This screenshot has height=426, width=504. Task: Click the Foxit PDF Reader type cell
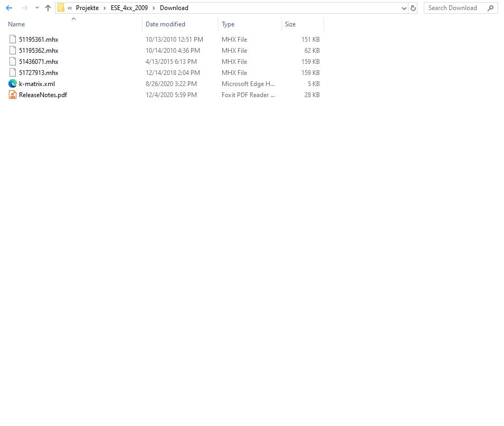point(248,95)
